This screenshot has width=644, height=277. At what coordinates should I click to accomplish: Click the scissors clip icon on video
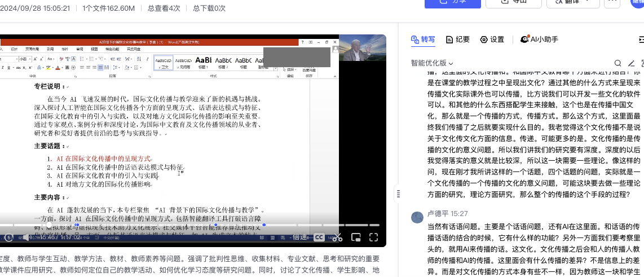pyautogui.click(x=337, y=237)
